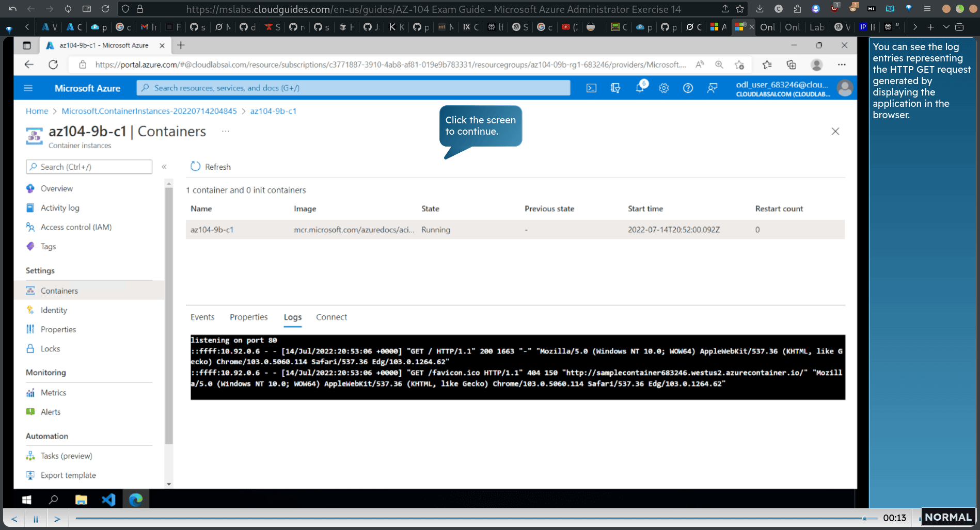Open the ellipsis menu next to Containers title
The height and width of the screenshot is (530, 980).
pos(226,132)
